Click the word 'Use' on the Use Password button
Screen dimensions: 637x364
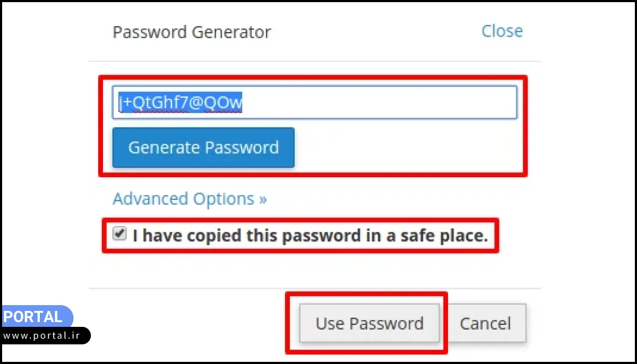[330, 323]
